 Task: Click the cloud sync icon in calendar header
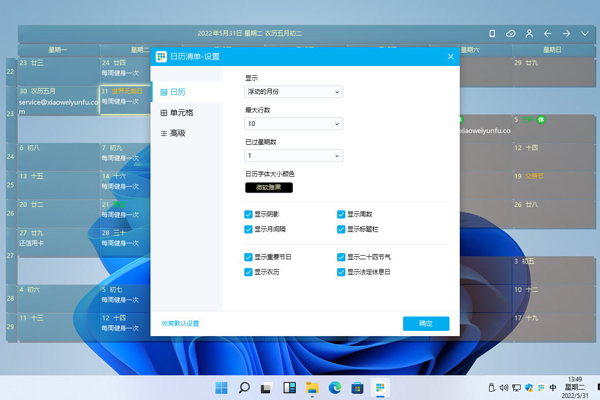(511, 33)
